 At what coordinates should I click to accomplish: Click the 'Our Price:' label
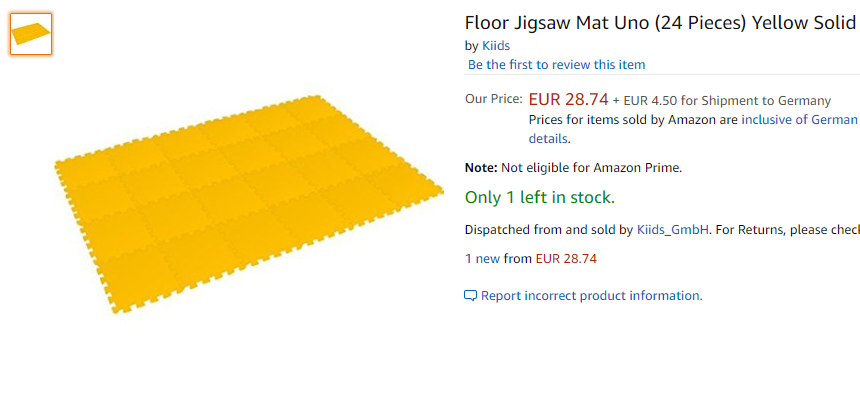(494, 99)
